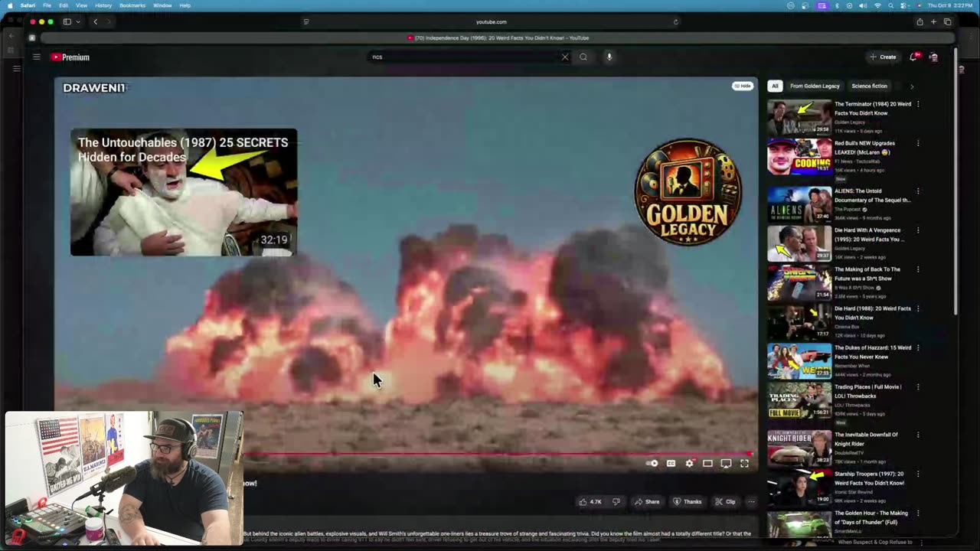Select the All filter chip
This screenshot has height=551, width=980.
point(775,86)
